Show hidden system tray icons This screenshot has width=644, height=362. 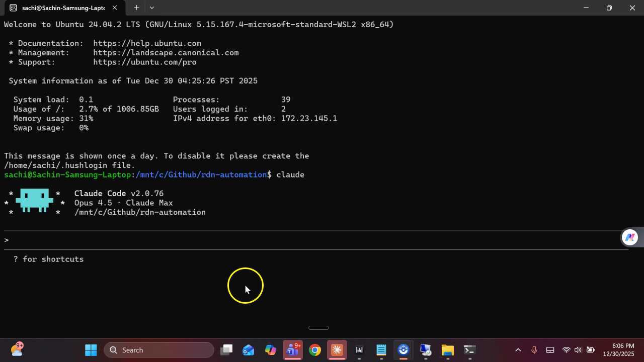pos(518,350)
